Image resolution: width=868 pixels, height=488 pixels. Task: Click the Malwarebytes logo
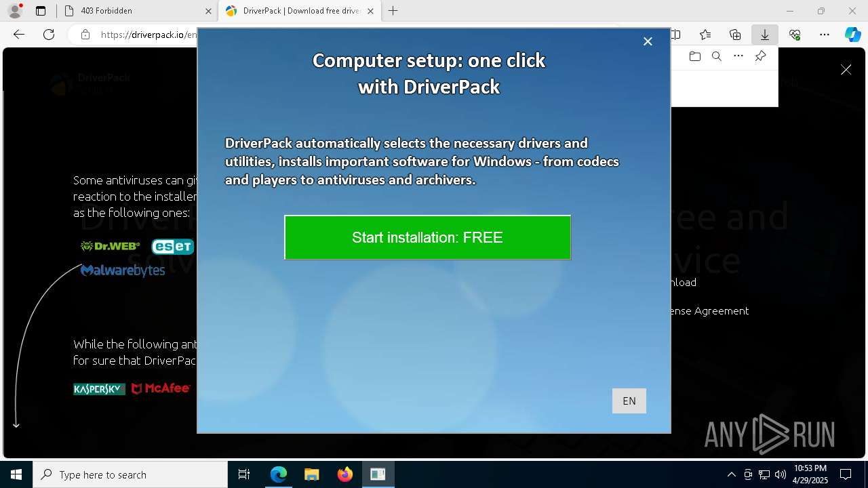coord(123,270)
